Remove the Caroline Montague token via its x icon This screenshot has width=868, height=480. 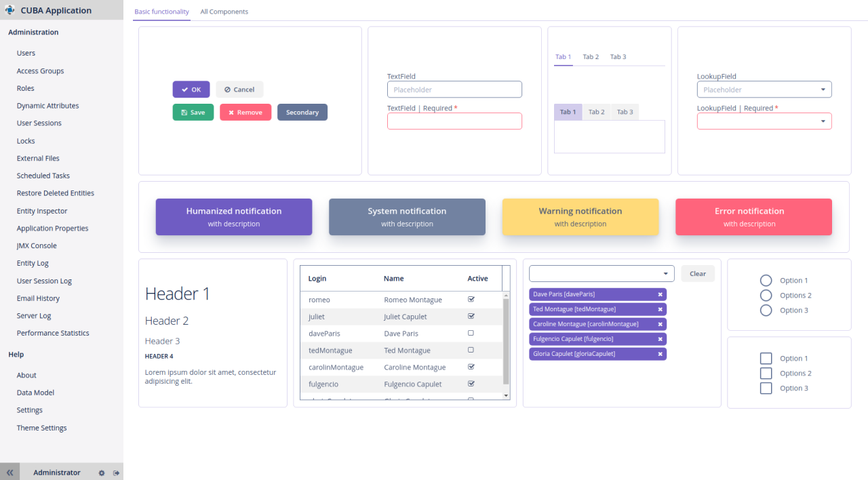click(660, 324)
